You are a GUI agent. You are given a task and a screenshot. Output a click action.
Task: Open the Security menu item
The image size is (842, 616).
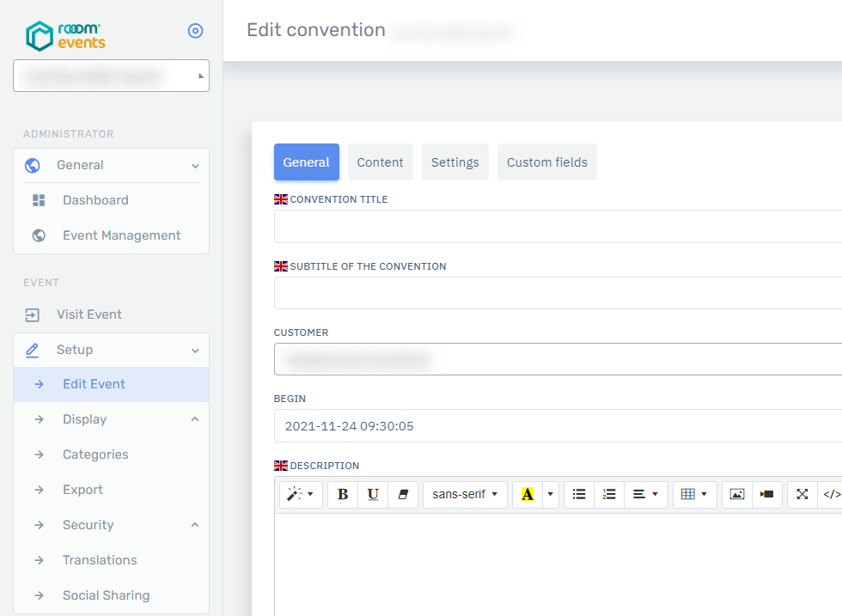point(88,525)
